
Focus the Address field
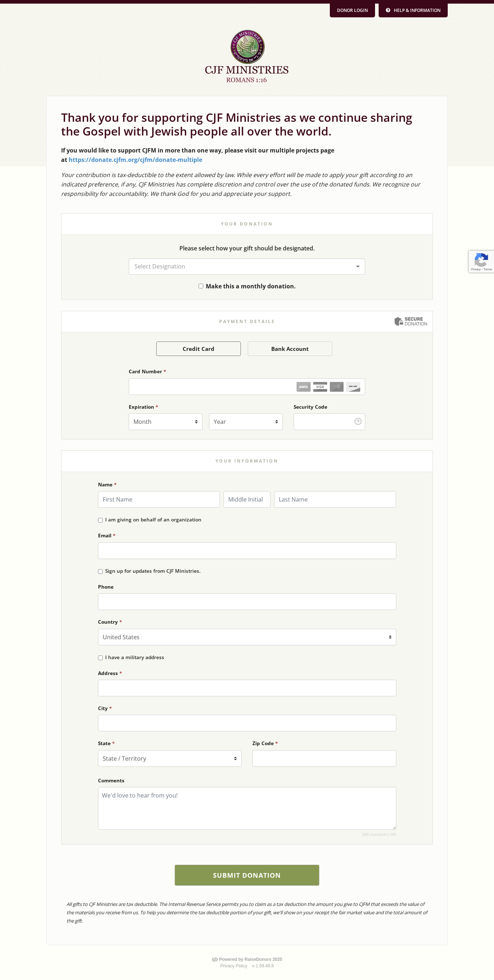pyautogui.click(x=247, y=688)
